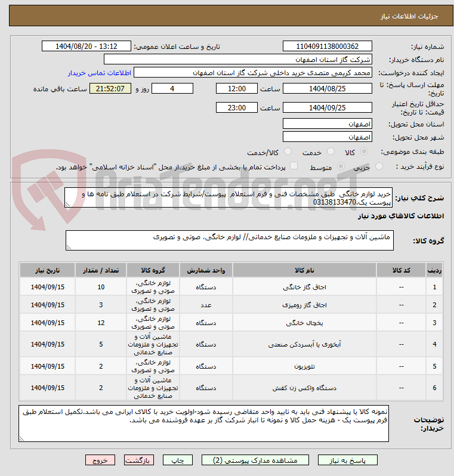Click the شماره نیاز field 1104091138000362
Image resolution: width=454 pixels, height=476 pixels.
click(328, 46)
